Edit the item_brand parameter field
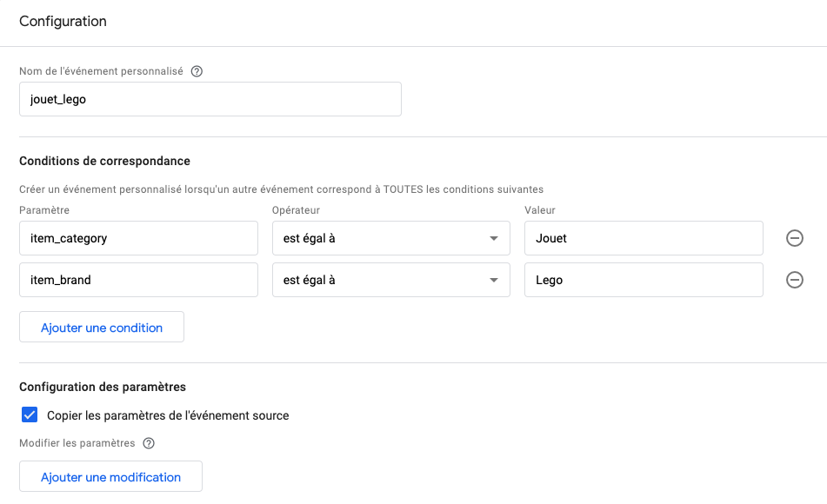The image size is (827, 504). [x=139, y=280]
